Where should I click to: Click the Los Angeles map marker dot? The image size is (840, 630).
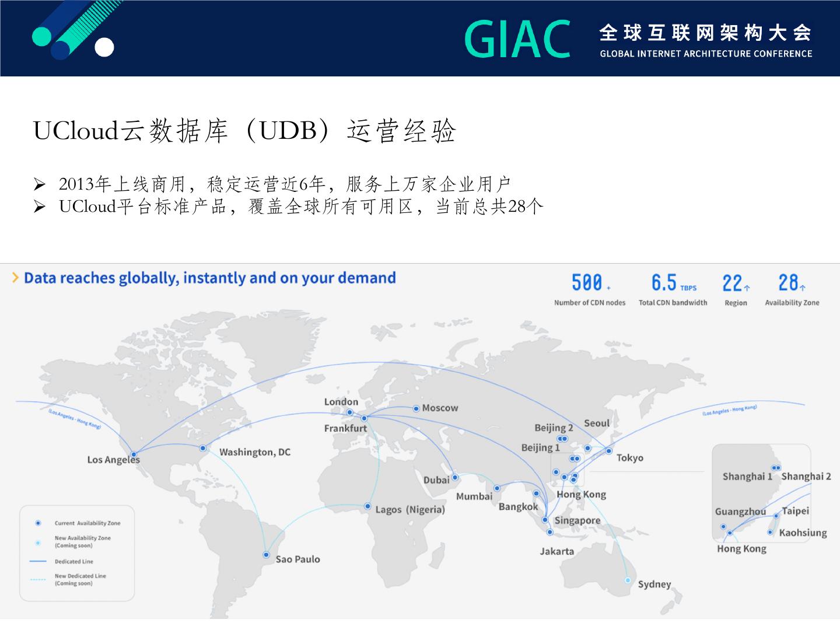click(134, 454)
